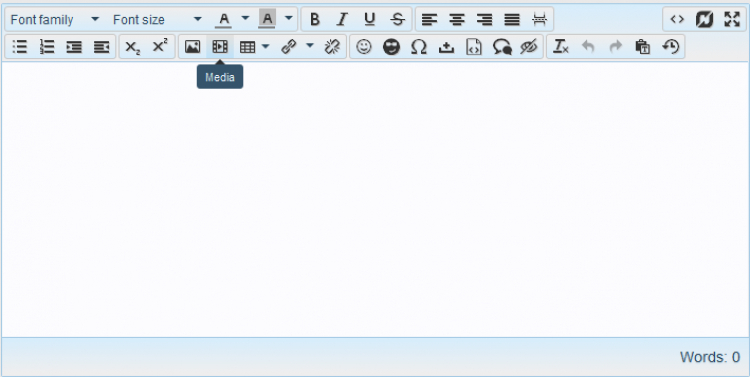Open the Font family dropdown

click(x=55, y=20)
